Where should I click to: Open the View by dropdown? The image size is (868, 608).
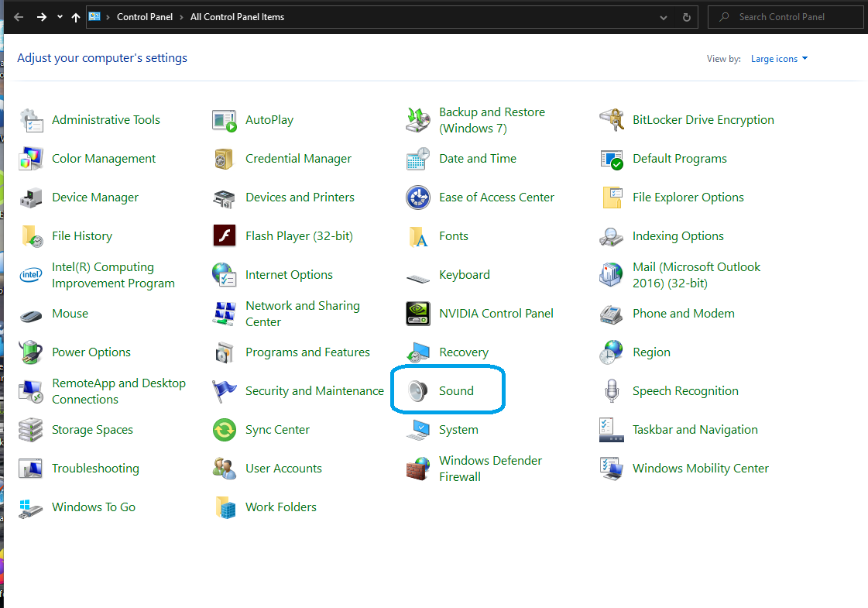click(x=779, y=58)
